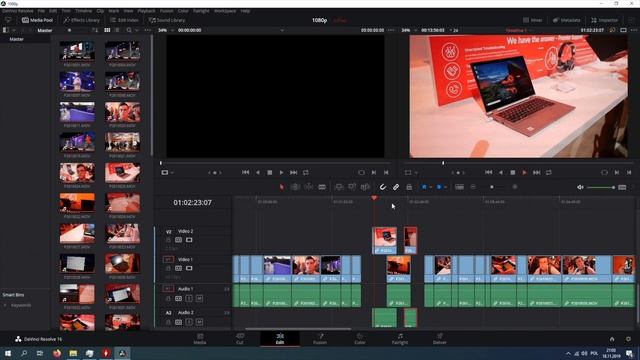Toggle timeline Snapping magnet icon

[382, 187]
